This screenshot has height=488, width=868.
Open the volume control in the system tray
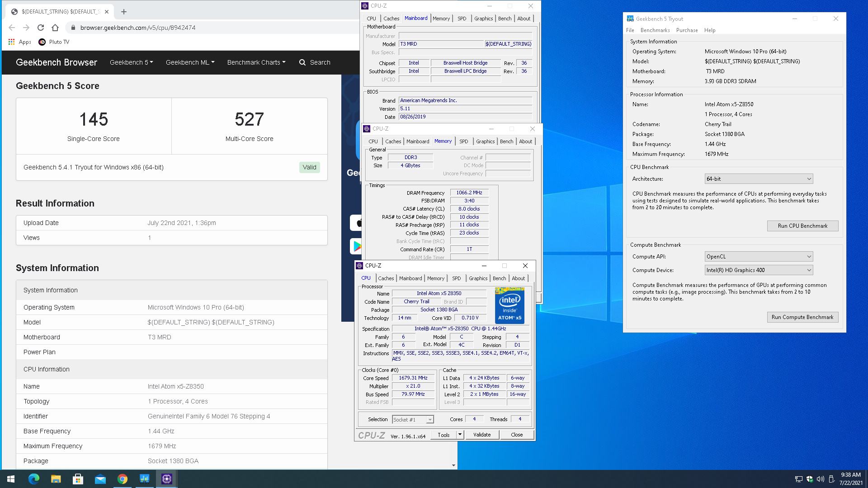(821, 479)
